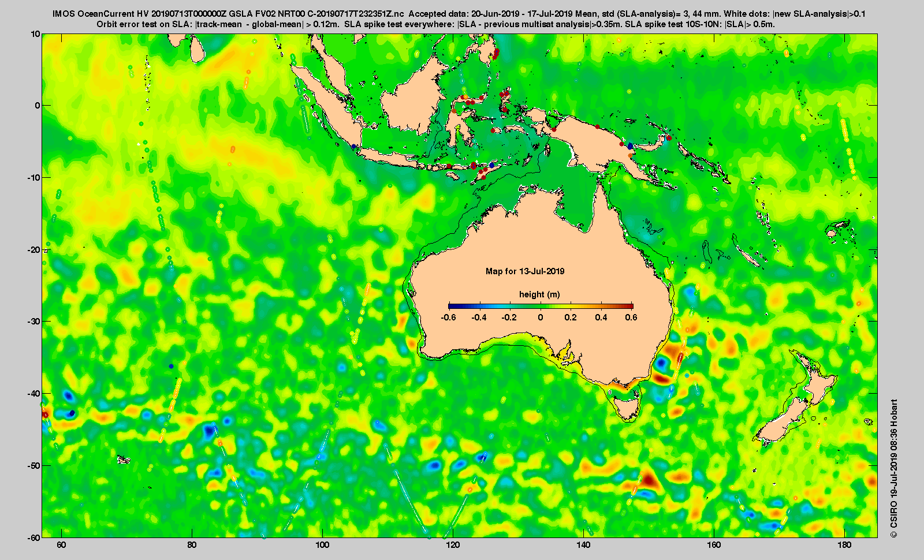Click the y-axis label -10
This screenshot has width=924, height=560.
click(x=34, y=178)
